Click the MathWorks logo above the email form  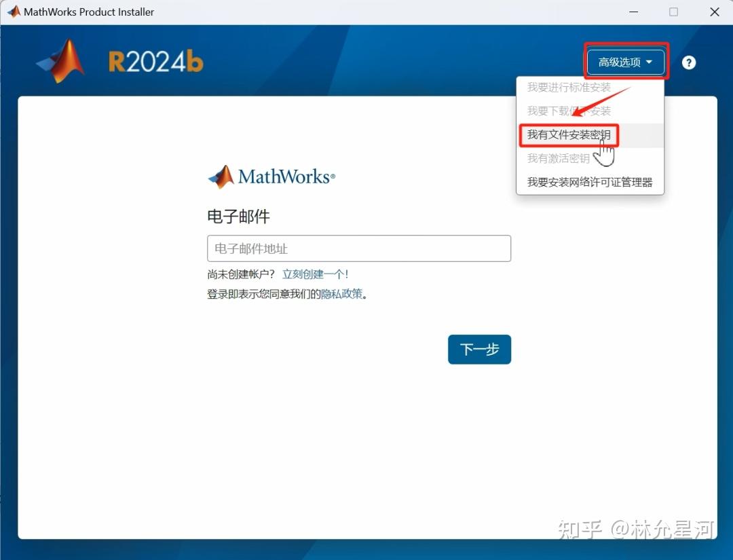[x=271, y=176]
